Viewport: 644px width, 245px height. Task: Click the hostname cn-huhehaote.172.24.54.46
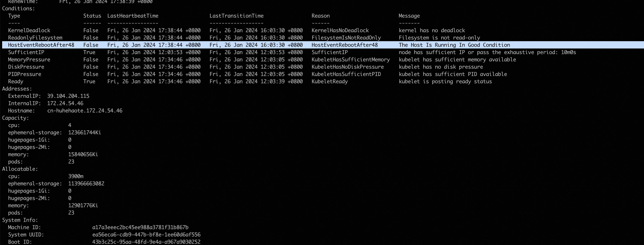(85, 111)
